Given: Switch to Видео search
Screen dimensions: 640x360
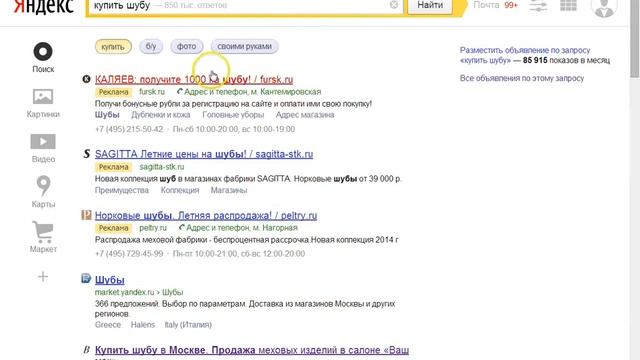Looking at the screenshot, I should coord(43,149).
